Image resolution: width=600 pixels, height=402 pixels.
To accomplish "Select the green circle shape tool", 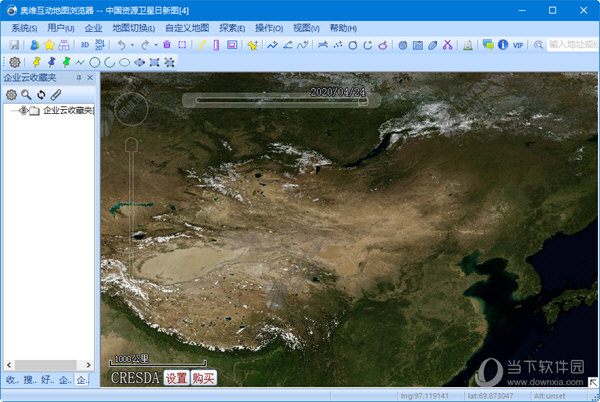I will point(95,62).
